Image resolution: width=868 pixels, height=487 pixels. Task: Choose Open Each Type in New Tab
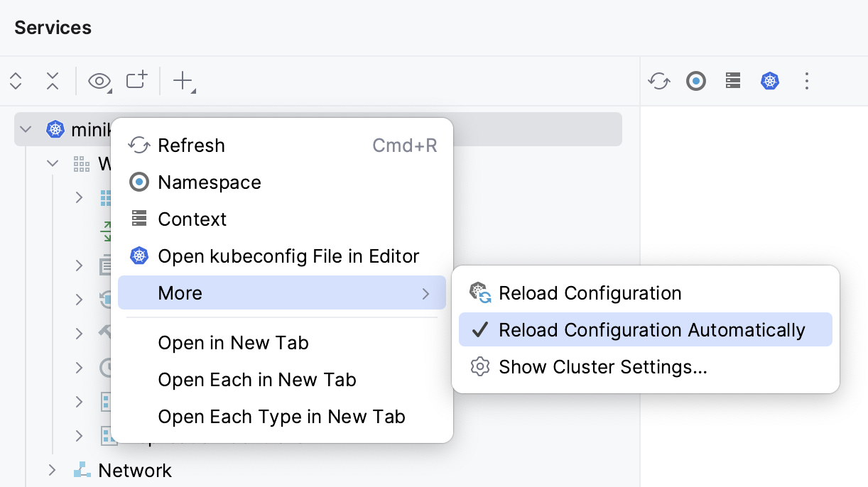point(282,417)
